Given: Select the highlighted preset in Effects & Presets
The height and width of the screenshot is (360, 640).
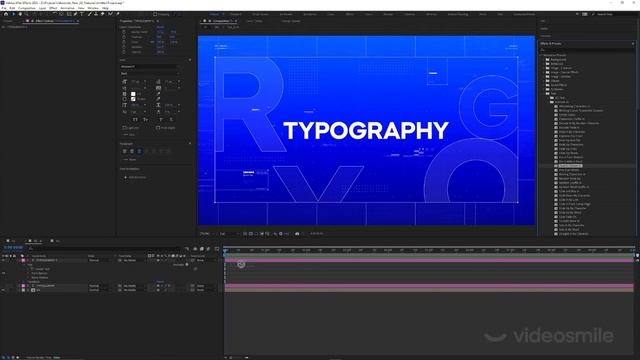Looking at the screenshot, I should (570, 166).
